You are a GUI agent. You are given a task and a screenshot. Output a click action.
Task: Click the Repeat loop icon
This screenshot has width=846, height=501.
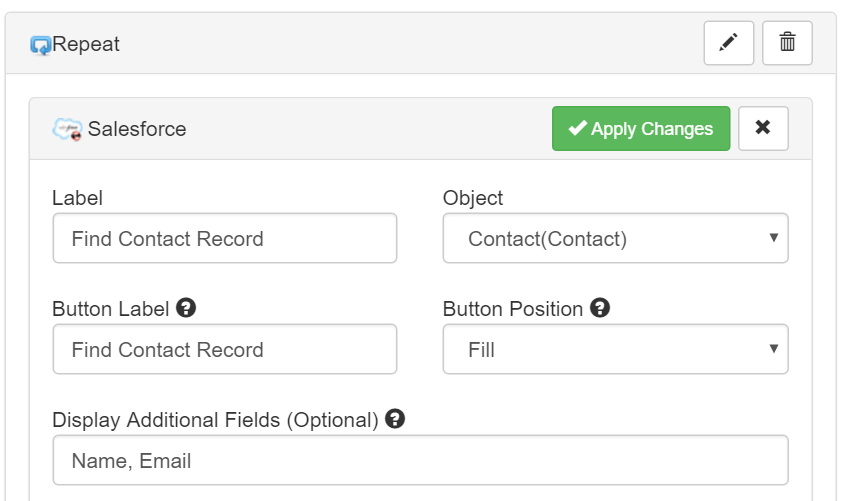[x=40, y=45]
